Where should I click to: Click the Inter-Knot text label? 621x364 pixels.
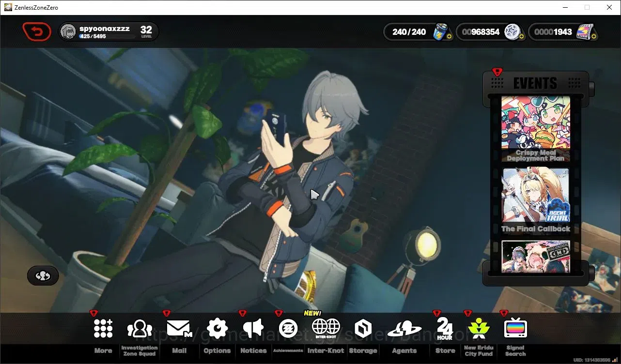point(326,350)
